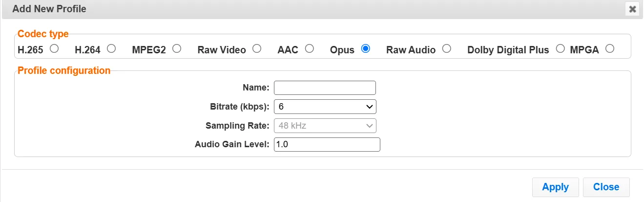This screenshot has height=202, width=644.
Task: Pick the AAC codec option
Action: tap(309, 48)
